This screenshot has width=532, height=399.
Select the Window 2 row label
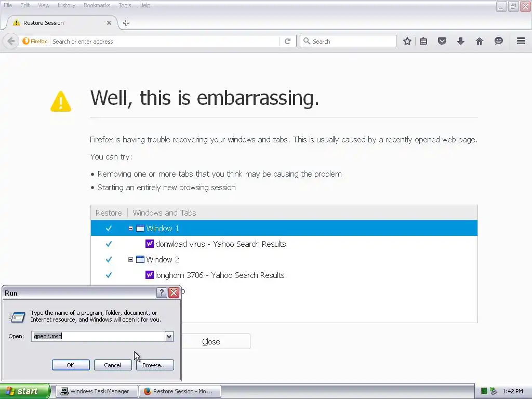tap(163, 260)
